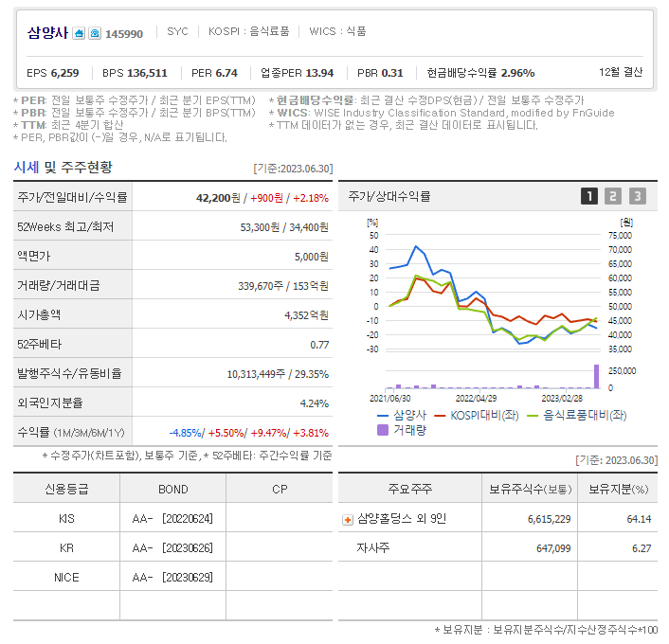The image size is (669, 644).
Task: Click the 자사주 row label
Action: click(373, 547)
